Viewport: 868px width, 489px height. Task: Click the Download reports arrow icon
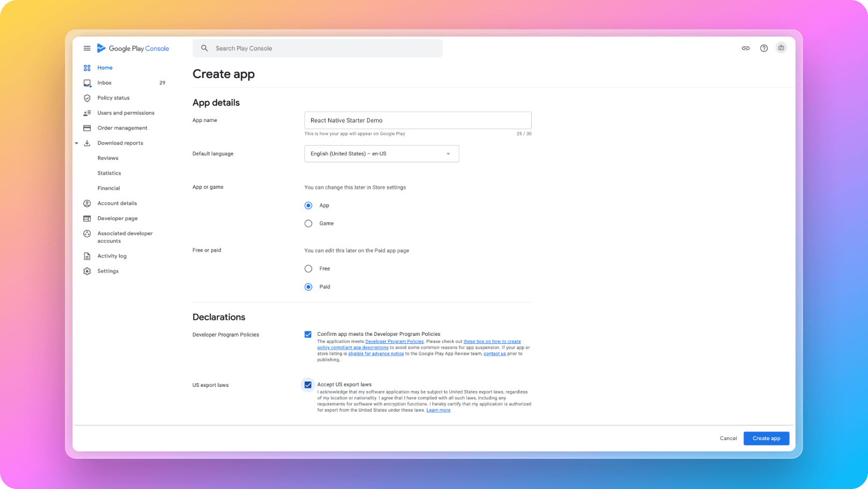pyautogui.click(x=87, y=143)
